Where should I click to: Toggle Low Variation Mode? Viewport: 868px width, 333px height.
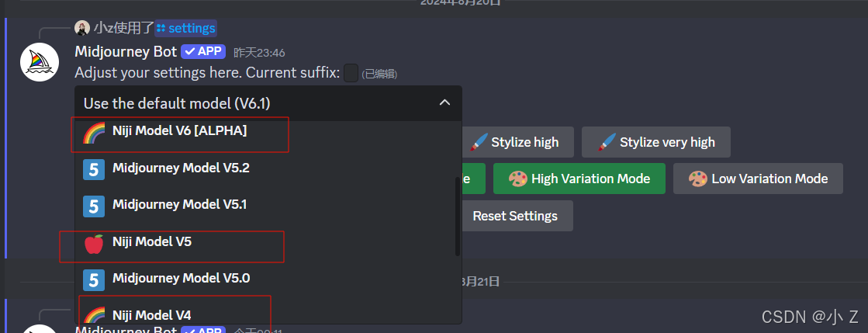758,179
